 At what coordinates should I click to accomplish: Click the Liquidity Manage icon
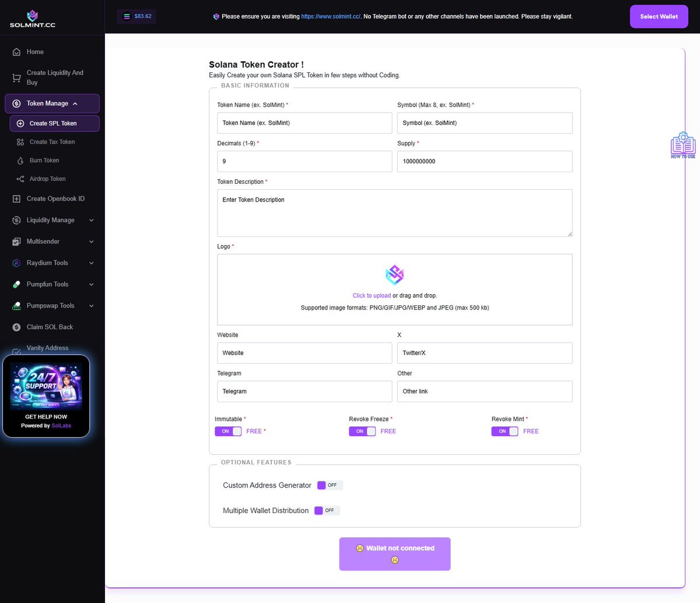point(16,220)
